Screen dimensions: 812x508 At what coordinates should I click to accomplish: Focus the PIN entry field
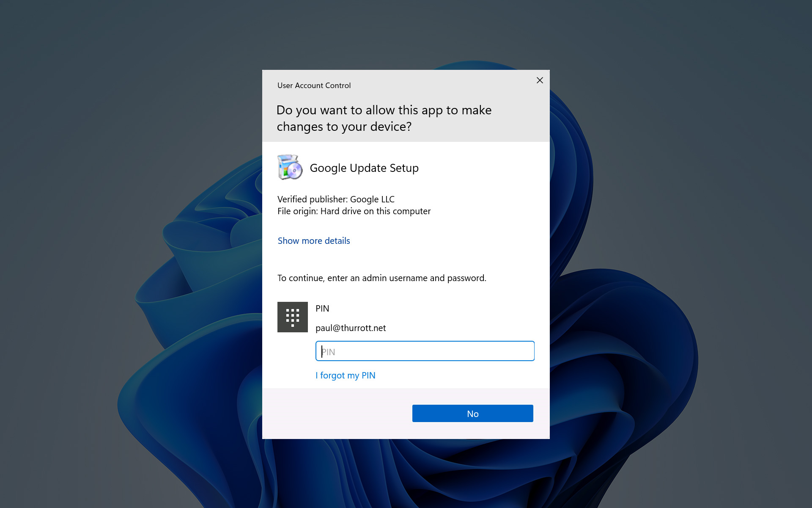[425, 351]
